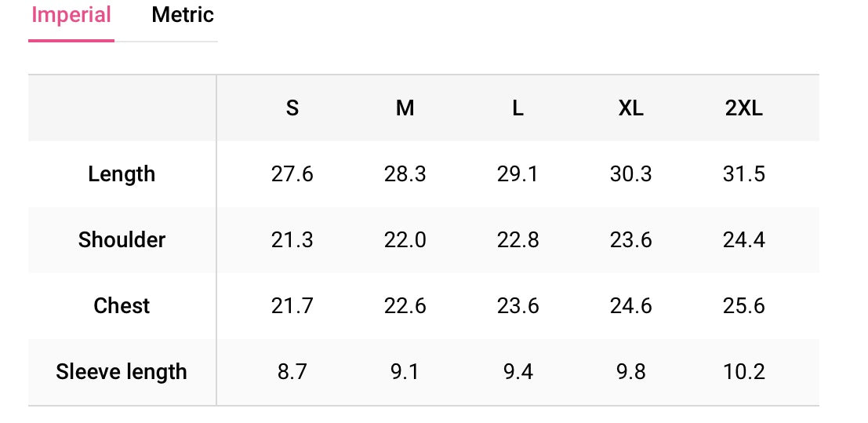Viewport: 868px width, 423px height.
Task: Click the 29.1 length value for L
Action: pyautogui.click(x=518, y=175)
